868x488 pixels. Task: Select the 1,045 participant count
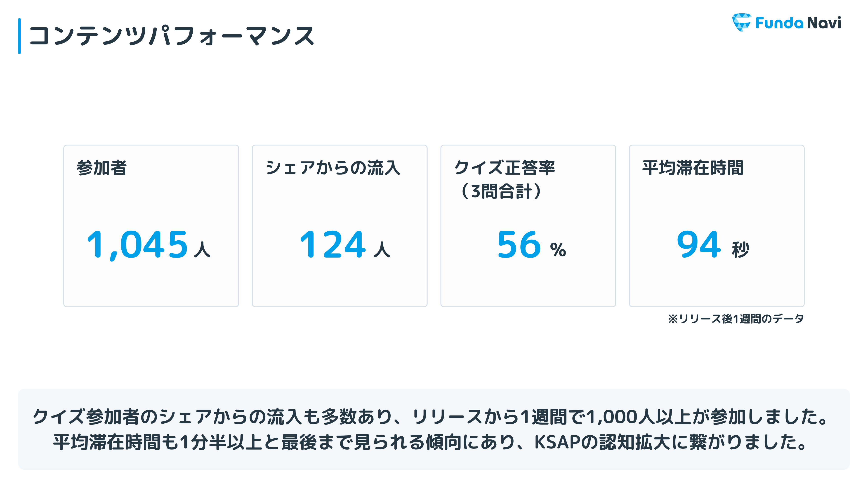click(x=137, y=244)
